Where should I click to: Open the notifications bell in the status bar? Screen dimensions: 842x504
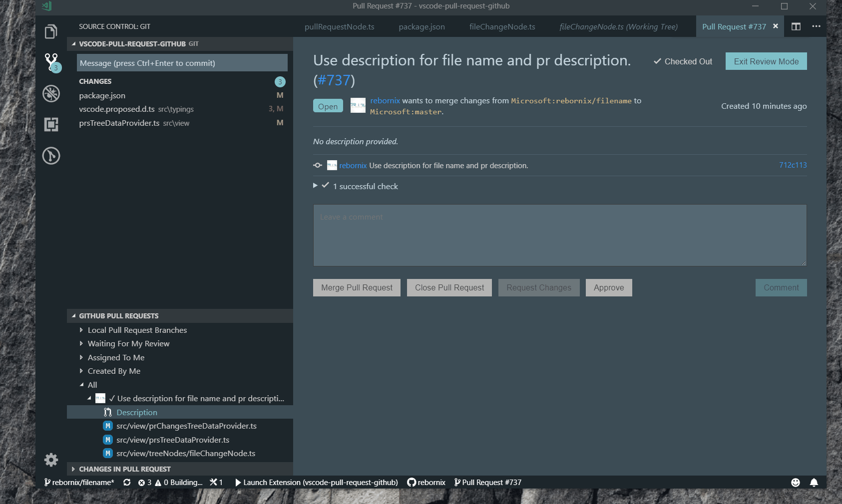[x=814, y=482]
